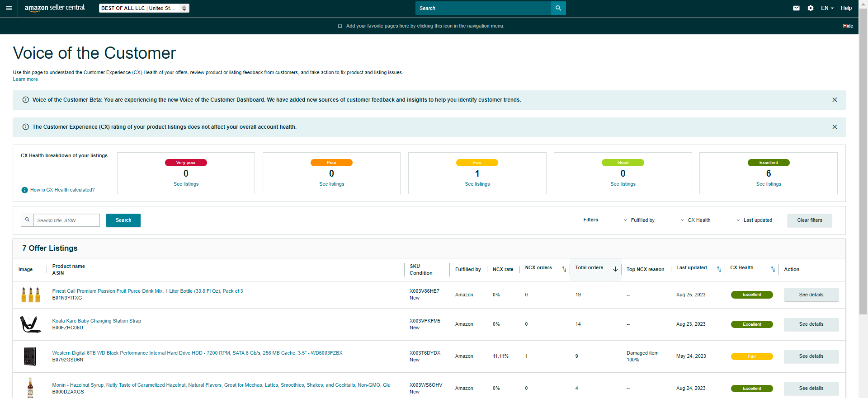See listings under Fair

[x=477, y=184]
